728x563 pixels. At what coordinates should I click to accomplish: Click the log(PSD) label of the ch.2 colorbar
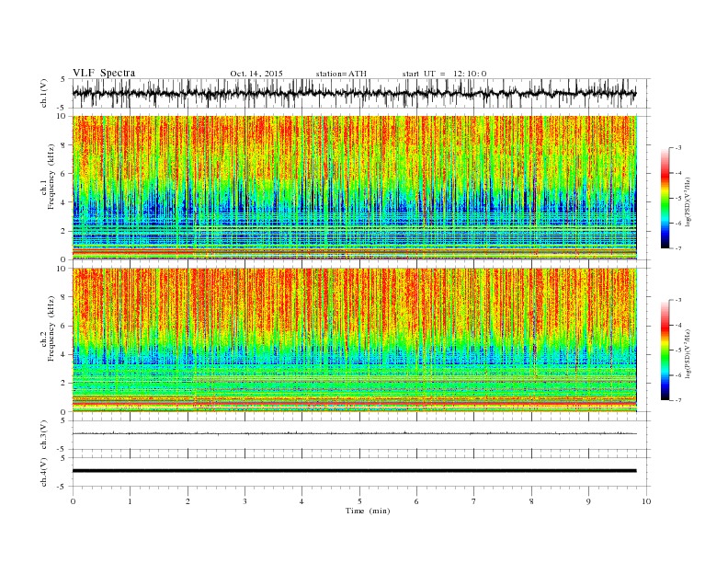tap(688, 352)
